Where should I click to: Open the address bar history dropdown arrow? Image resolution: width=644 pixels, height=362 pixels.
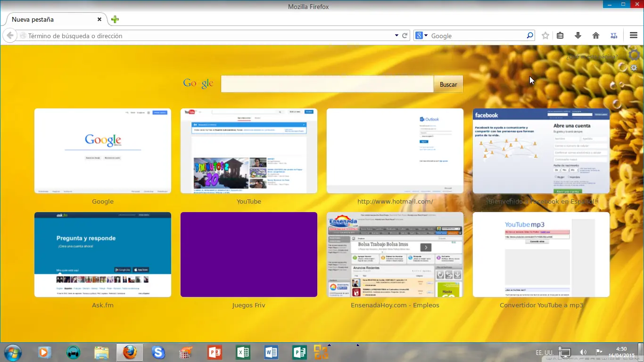click(x=396, y=36)
